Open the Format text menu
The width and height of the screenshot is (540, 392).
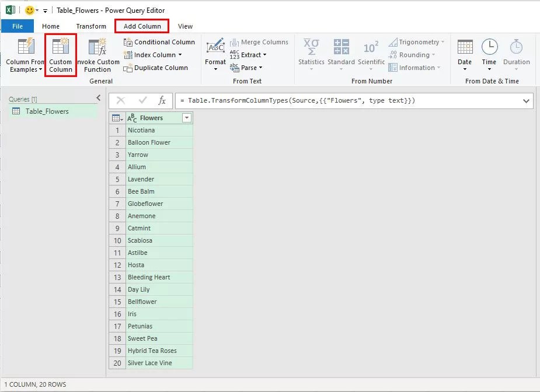point(215,54)
